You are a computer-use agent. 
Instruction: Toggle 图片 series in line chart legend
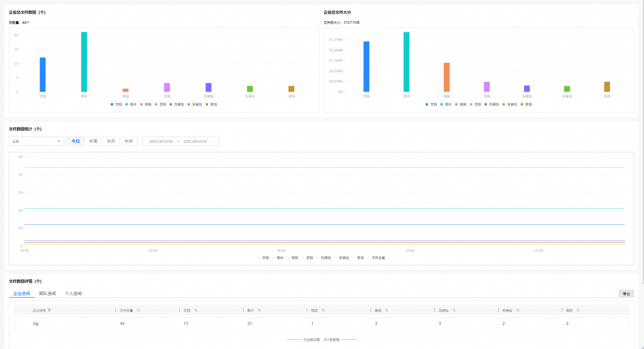pos(278,258)
